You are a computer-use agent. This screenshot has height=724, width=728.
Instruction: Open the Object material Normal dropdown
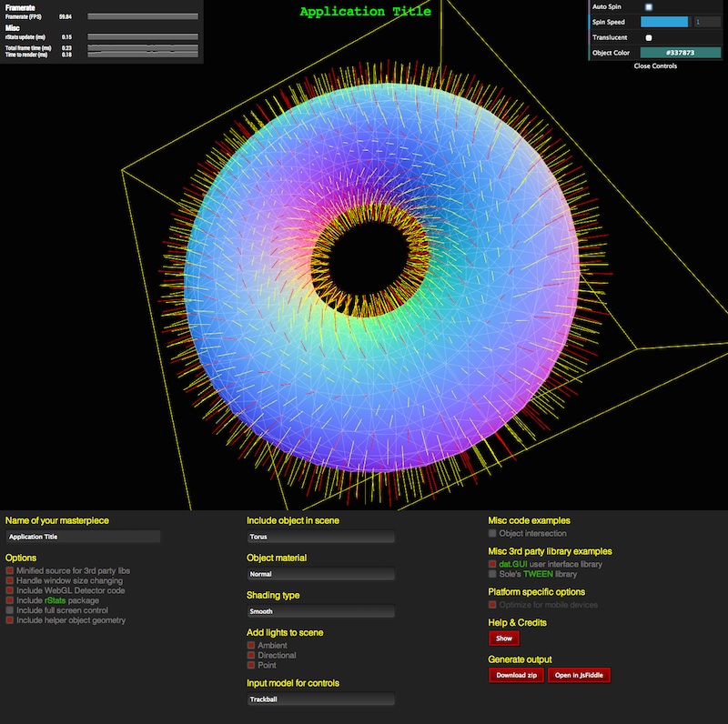(x=320, y=574)
